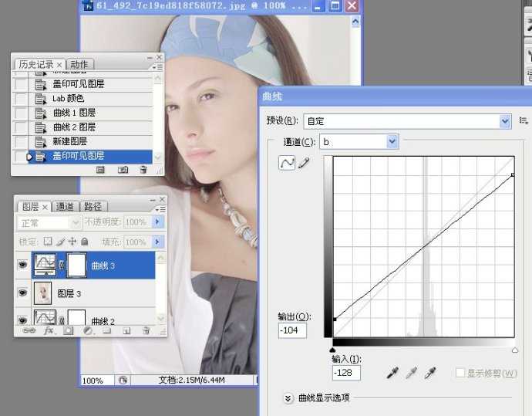The width and height of the screenshot is (532, 416).
Task: Delete current state in History panel
Action: click(143, 170)
